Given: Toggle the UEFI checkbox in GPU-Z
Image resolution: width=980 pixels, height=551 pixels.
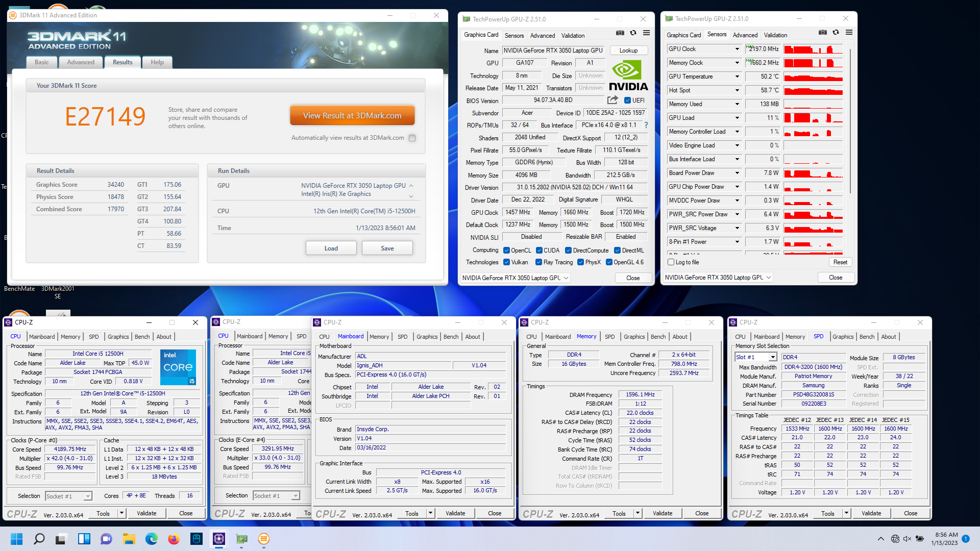Looking at the screenshot, I should pos(627,101).
